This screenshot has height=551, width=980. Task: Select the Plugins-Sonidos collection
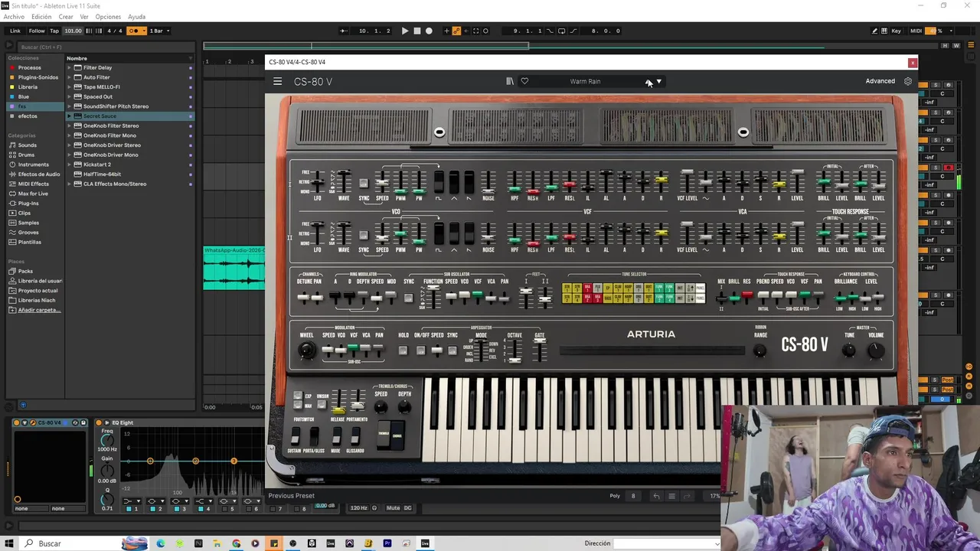click(38, 77)
